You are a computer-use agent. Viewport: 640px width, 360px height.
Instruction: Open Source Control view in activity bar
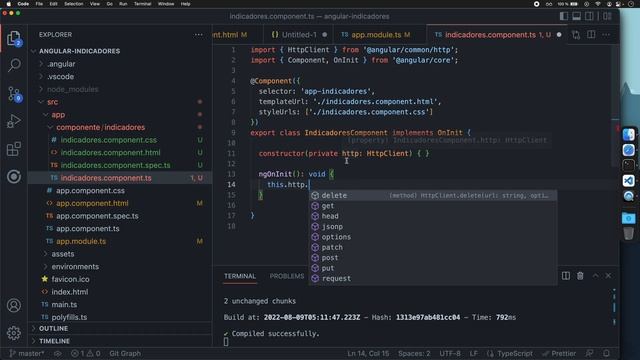coord(14,94)
